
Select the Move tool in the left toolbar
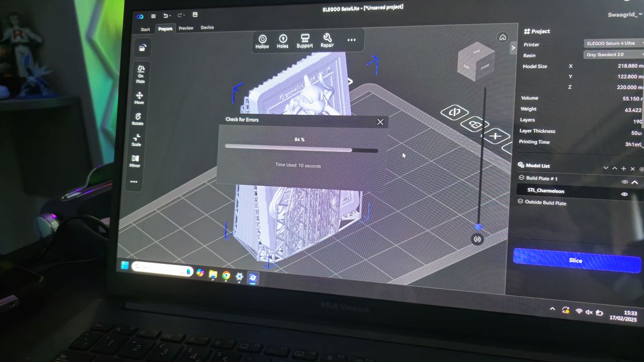click(x=139, y=95)
